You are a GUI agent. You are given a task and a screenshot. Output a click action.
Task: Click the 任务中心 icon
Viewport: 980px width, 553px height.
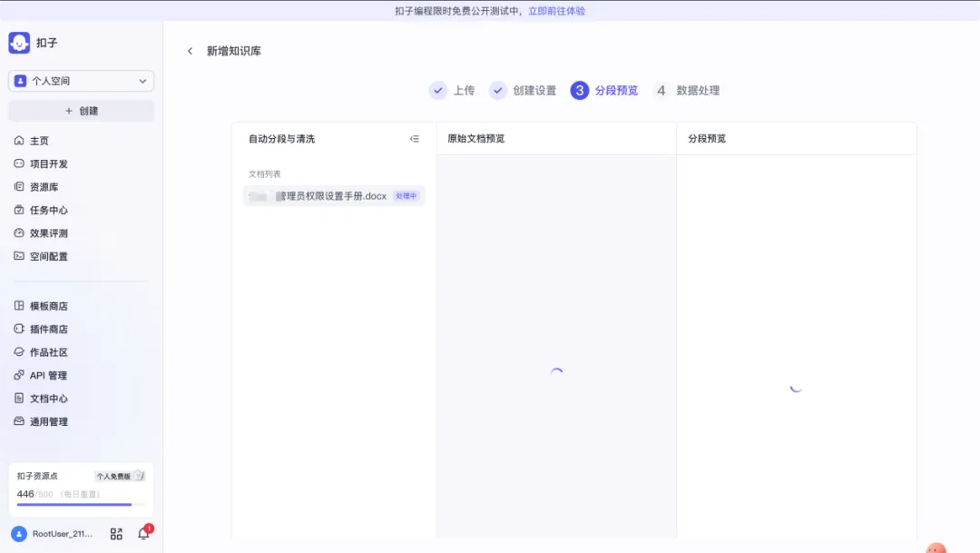tap(19, 210)
